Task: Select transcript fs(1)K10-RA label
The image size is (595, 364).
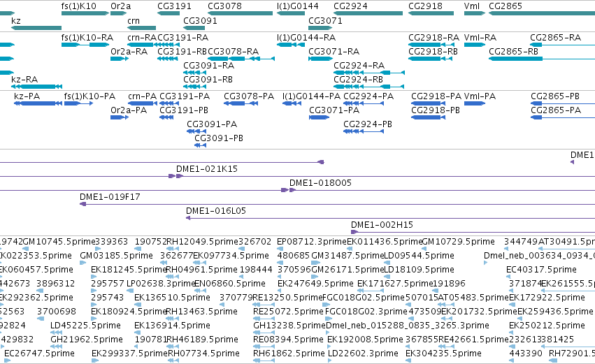Action: tap(87, 38)
